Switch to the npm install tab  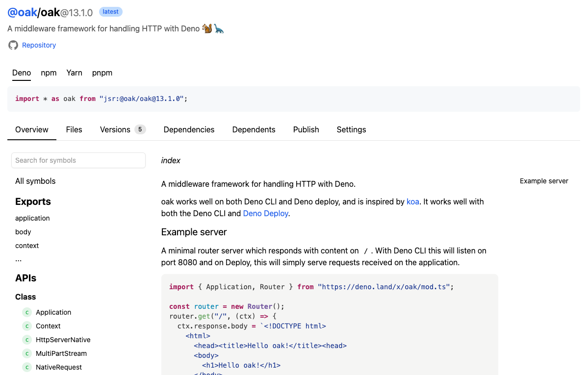pyautogui.click(x=49, y=73)
